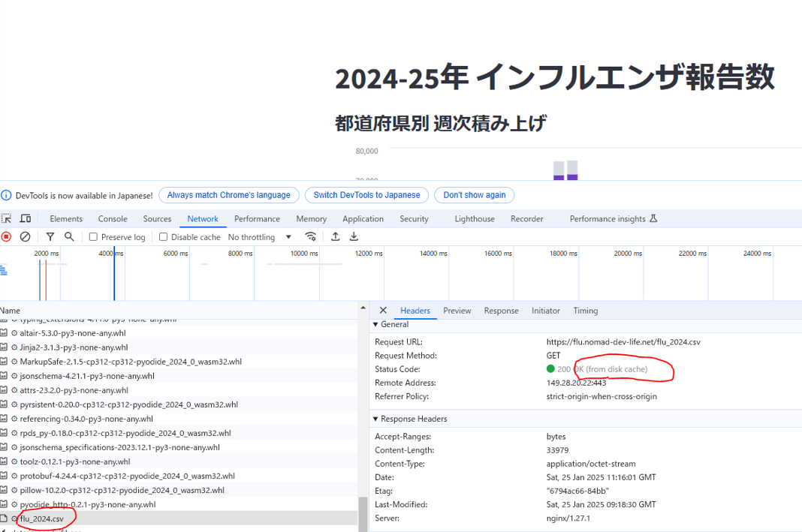Screen dimensions: 802x532
Task: Stop recording the network log
Action: point(6,237)
